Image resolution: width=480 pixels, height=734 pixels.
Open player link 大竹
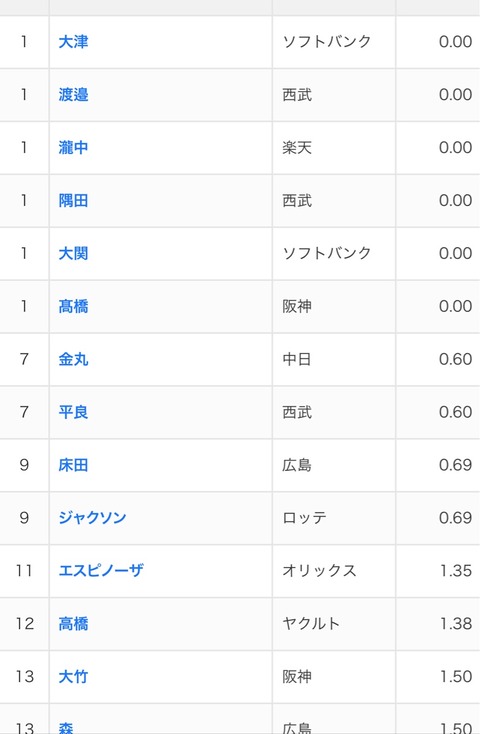[73, 676]
